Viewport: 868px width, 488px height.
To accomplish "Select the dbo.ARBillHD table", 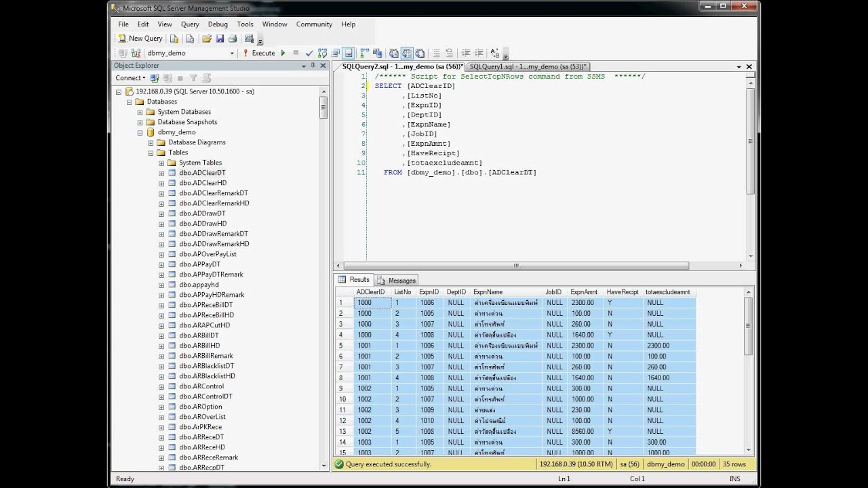I will coord(199,346).
